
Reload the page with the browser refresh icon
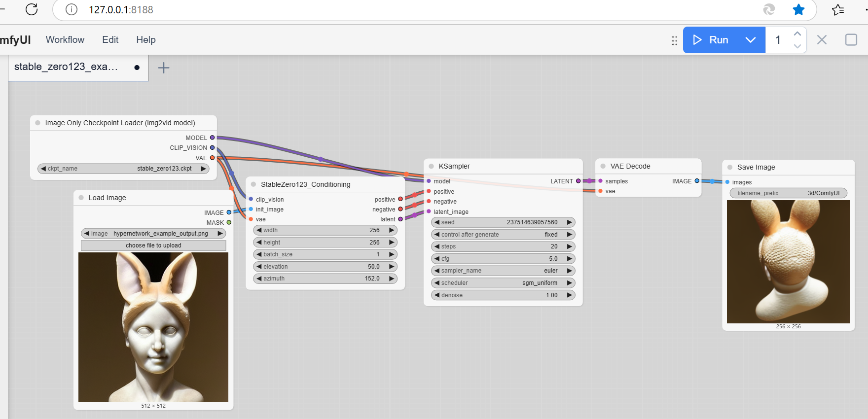[x=32, y=9]
